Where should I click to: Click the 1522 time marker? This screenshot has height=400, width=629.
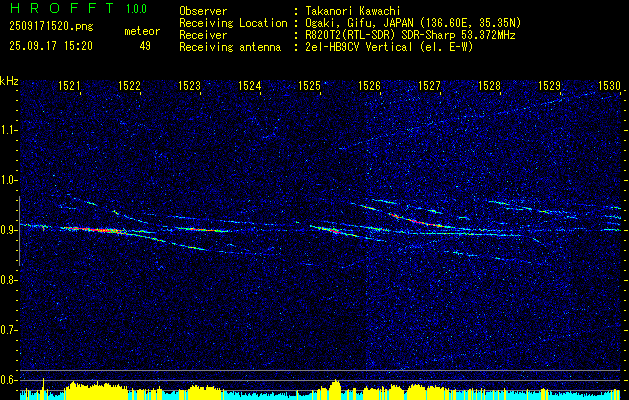(x=129, y=85)
